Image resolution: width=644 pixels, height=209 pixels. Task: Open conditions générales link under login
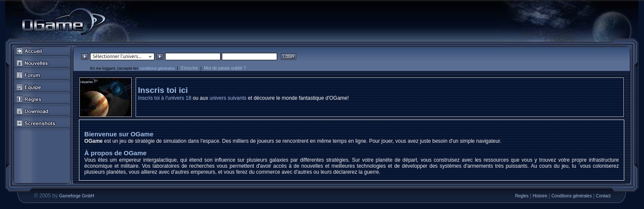[x=157, y=68]
